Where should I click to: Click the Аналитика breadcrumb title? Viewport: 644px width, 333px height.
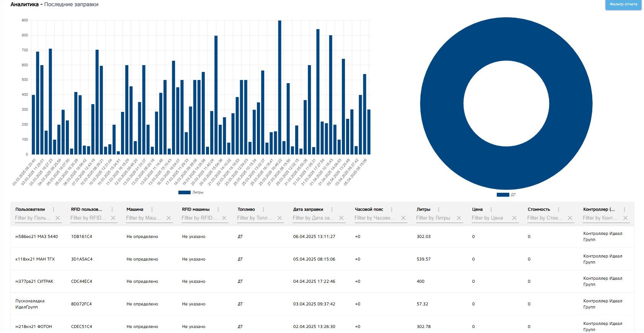[x=25, y=5]
